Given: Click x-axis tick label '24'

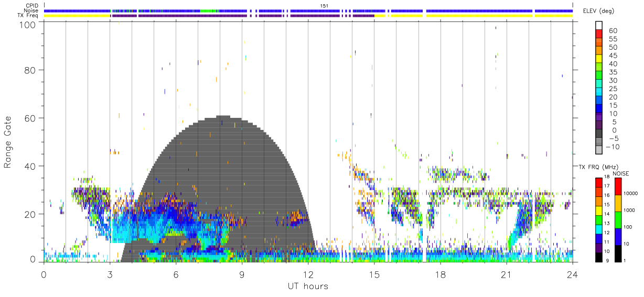Looking at the screenshot, I should (572, 273).
